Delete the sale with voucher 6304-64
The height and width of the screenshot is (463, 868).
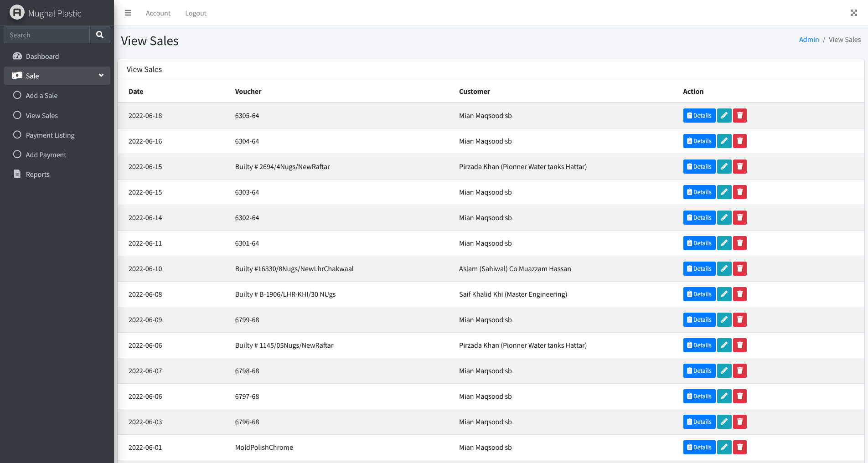pos(740,141)
